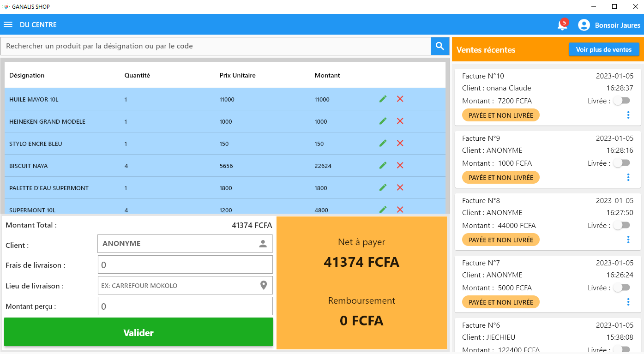
Task: Click the Quantité column header
Action: 137,75
